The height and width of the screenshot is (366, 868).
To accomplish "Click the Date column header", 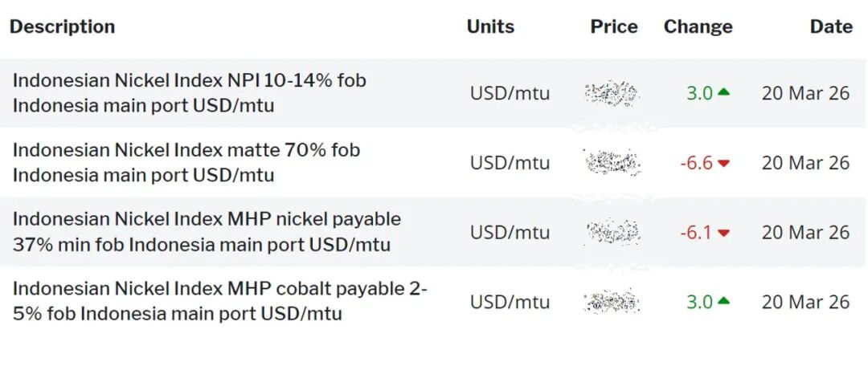I will click(x=831, y=26).
